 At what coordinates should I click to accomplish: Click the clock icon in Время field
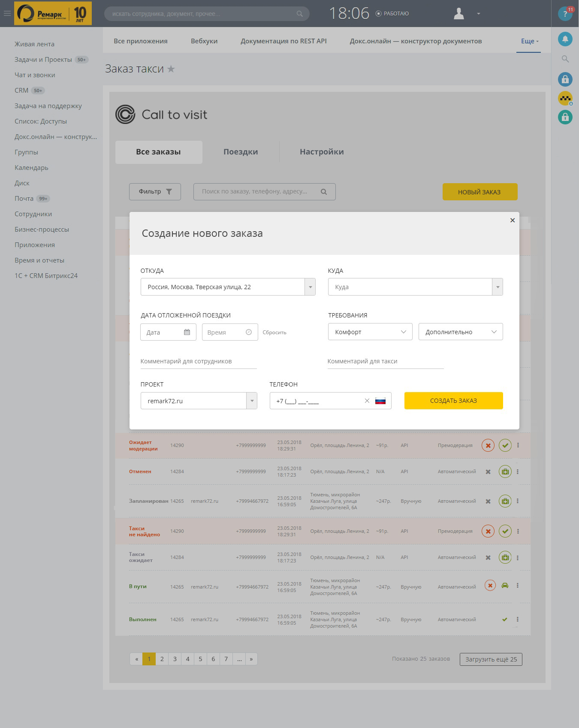coord(249,332)
